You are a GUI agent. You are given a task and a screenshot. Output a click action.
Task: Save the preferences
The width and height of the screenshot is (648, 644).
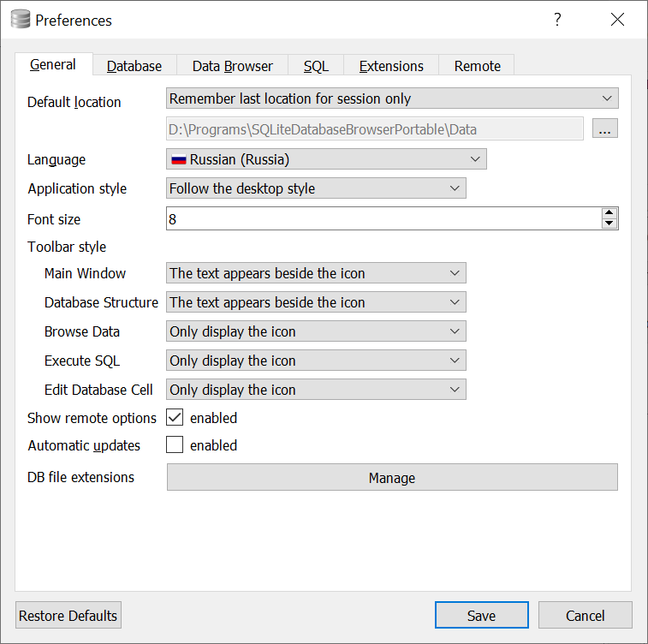(481, 616)
